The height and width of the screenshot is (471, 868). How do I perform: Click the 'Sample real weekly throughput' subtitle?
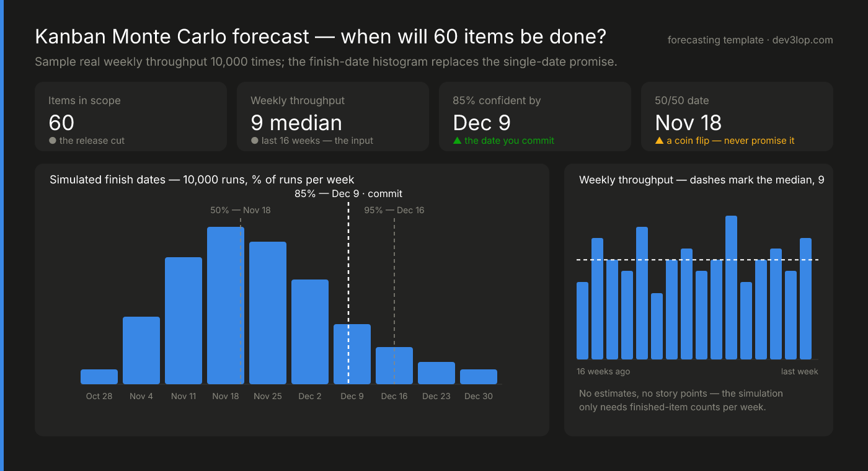point(326,62)
